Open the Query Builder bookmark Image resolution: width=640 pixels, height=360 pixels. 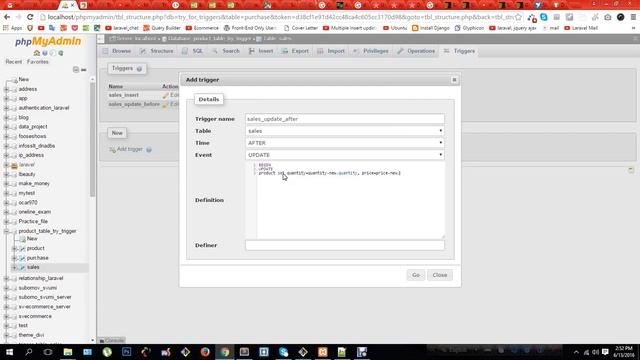[x=162, y=28]
